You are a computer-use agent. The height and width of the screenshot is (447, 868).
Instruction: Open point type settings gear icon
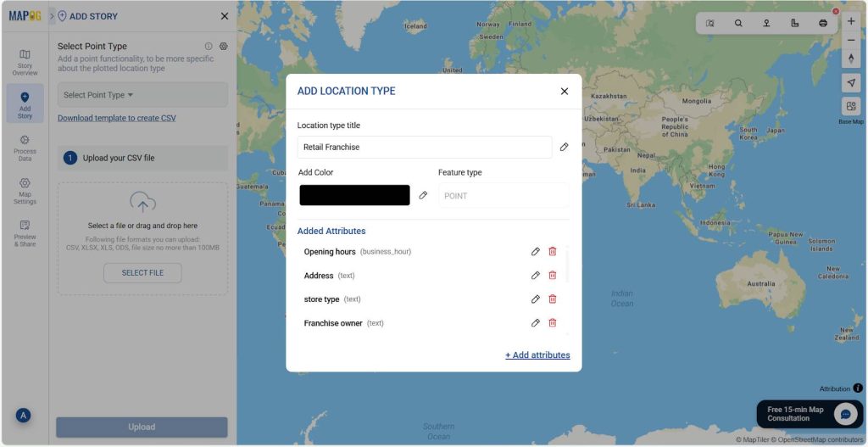[x=224, y=47]
